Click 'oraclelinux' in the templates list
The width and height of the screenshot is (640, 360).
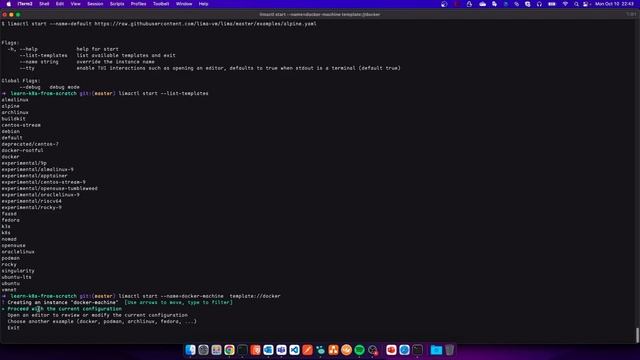pyautogui.click(x=18, y=252)
